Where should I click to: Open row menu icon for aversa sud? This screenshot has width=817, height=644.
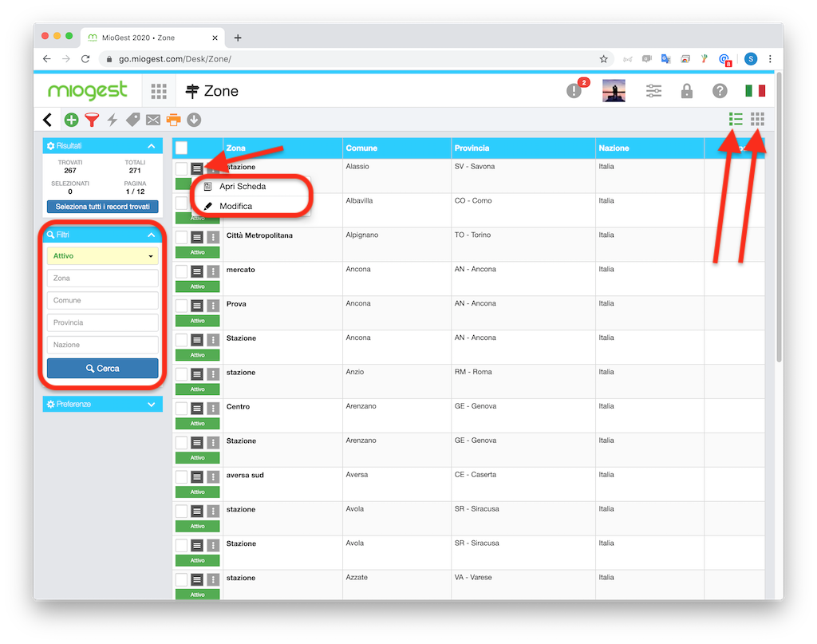197,476
